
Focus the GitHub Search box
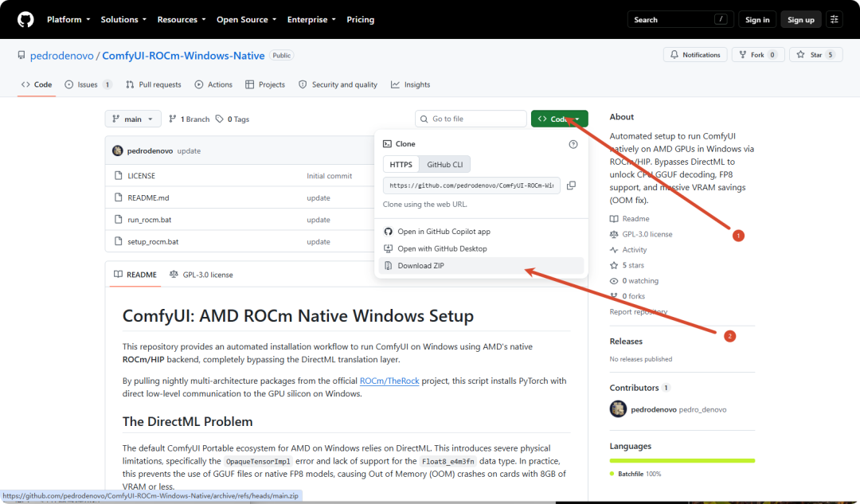[680, 20]
